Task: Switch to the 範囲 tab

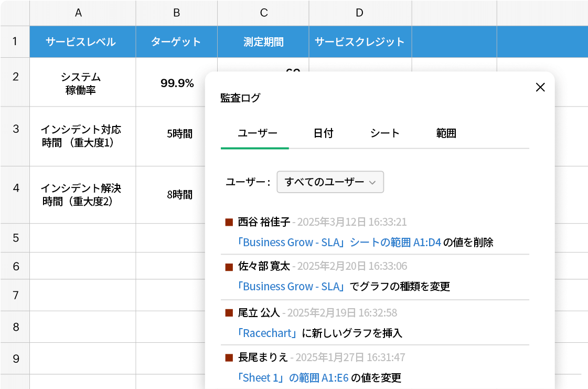Action: (x=446, y=133)
